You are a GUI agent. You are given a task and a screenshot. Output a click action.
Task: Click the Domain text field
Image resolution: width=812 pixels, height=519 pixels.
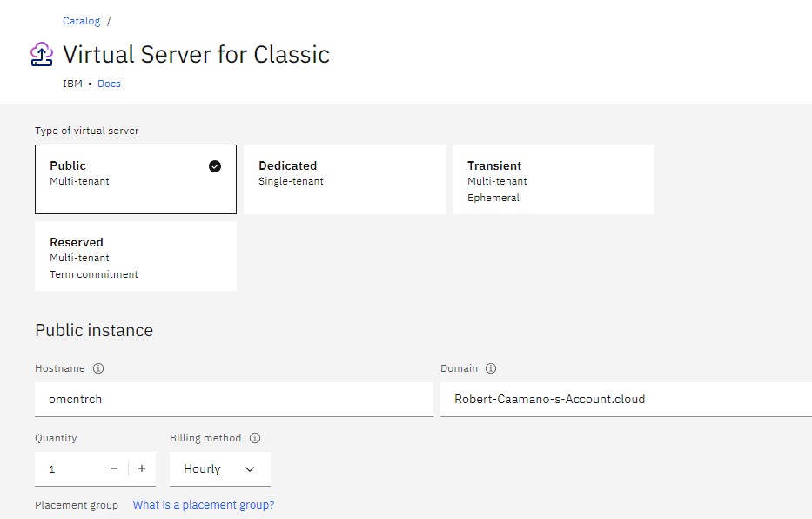click(625, 400)
